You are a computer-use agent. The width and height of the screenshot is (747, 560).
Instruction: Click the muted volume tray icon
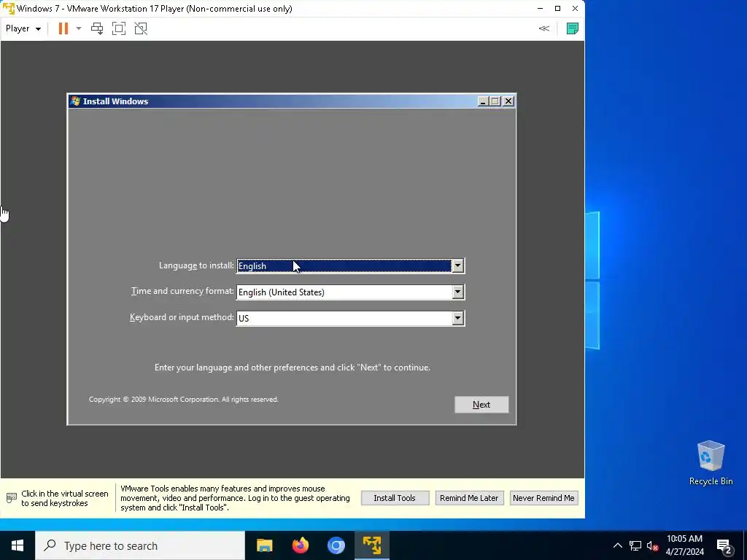[652, 545]
